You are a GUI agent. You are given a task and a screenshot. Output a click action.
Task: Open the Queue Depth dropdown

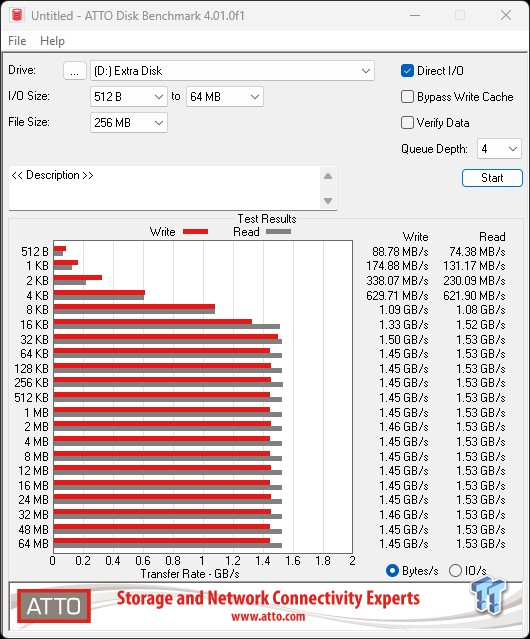(499, 149)
